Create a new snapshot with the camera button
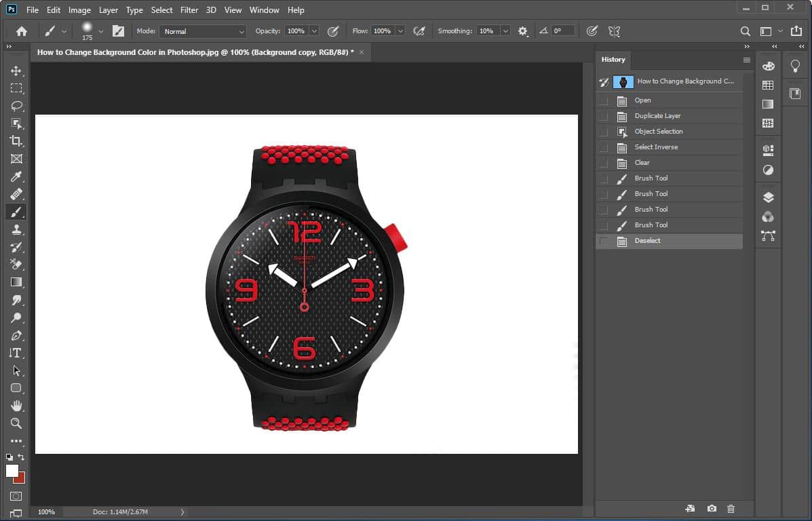Image resolution: width=812 pixels, height=521 pixels. pos(712,508)
